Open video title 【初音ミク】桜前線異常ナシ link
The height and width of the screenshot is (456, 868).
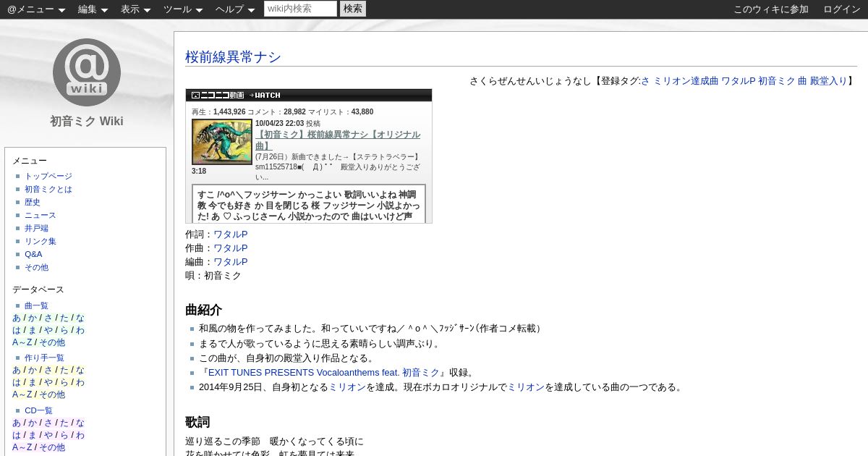338,140
